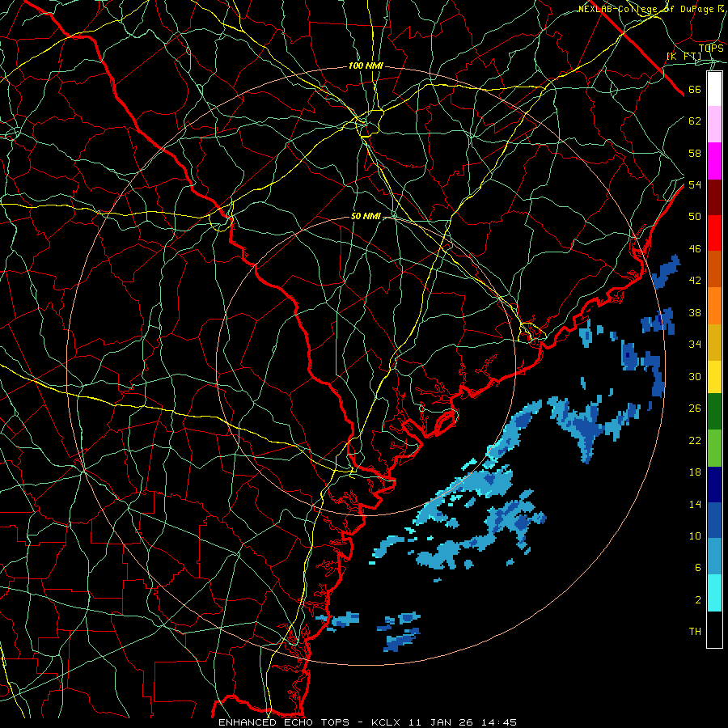Click the 62 legend value
Image resolution: width=728 pixels, height=728 pixels.
point(695,121)
